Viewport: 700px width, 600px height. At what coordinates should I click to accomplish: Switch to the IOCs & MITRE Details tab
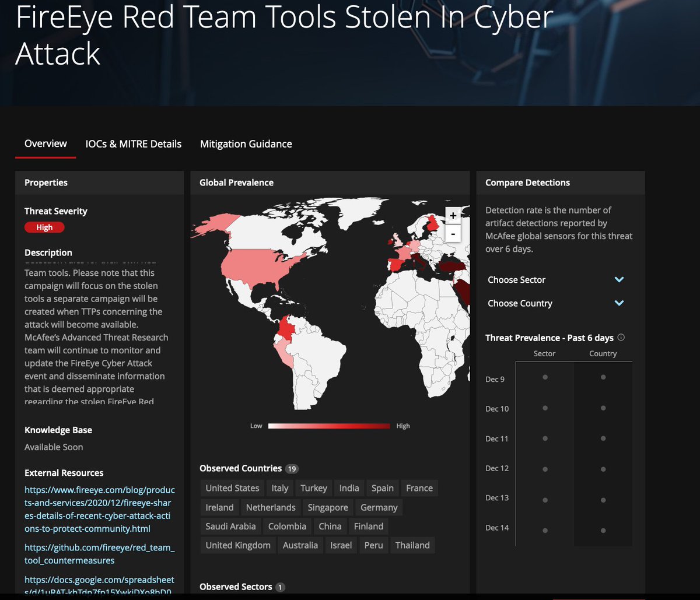pos(133,143)
